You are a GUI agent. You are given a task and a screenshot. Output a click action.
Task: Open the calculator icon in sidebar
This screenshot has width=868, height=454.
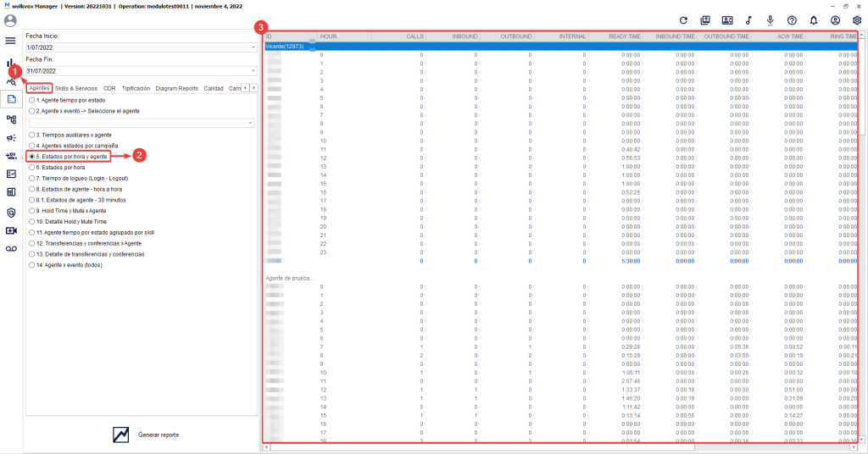click(11, 192)
